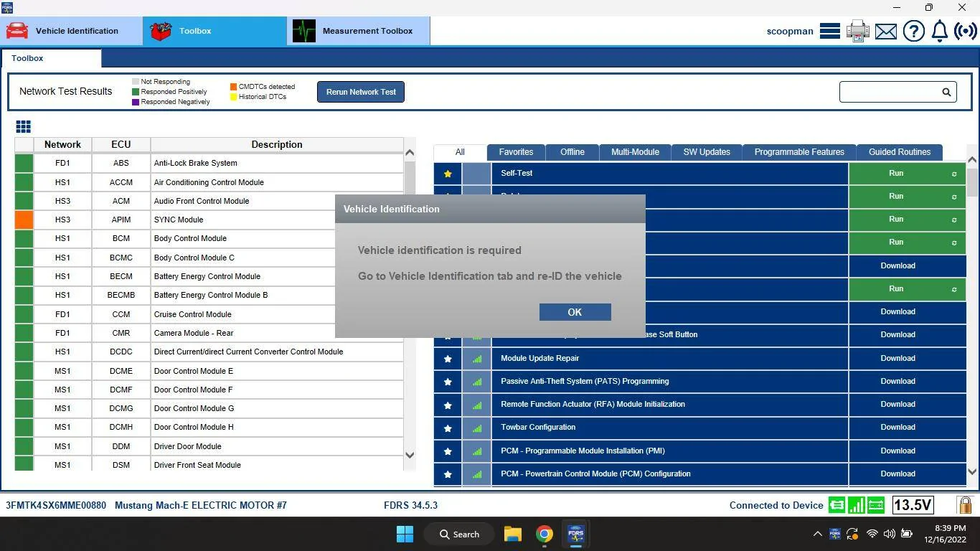The height and width of the screenshot is (551, 980).
Task: Toggle the favorite star for Towbar Configuration
Action: click(448, 428)
